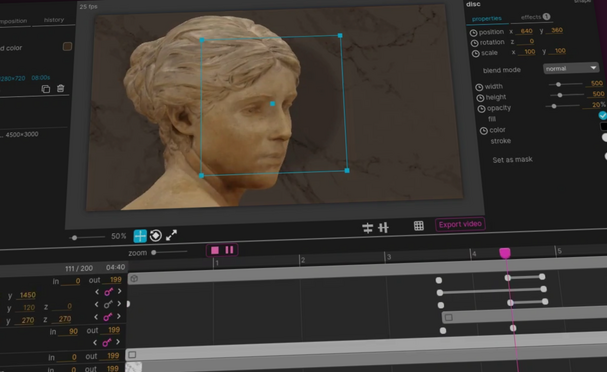The image size is (607, 372).
Task: Adjust the height slider handle
Action: pyautogui.click(x=560, y=95)
